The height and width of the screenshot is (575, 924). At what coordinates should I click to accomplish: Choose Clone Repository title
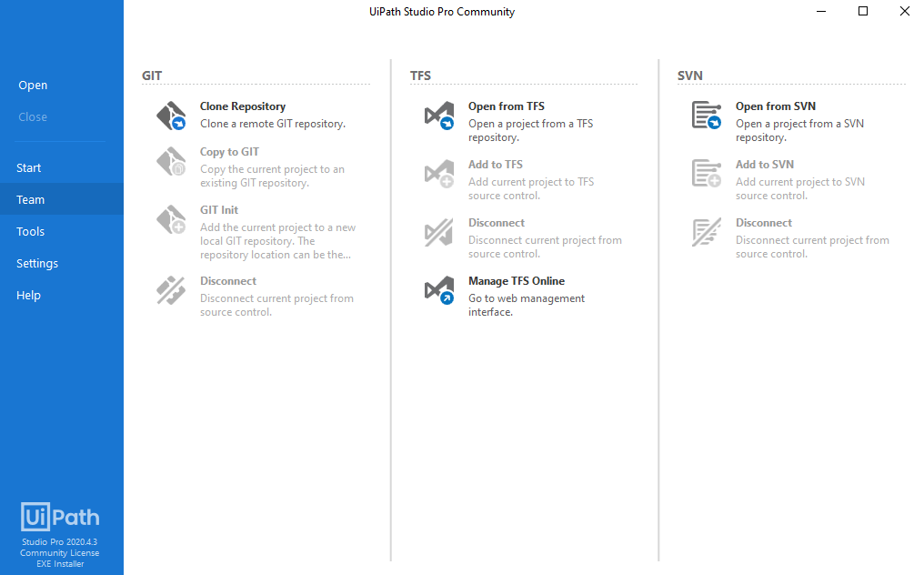coord(243,106)
